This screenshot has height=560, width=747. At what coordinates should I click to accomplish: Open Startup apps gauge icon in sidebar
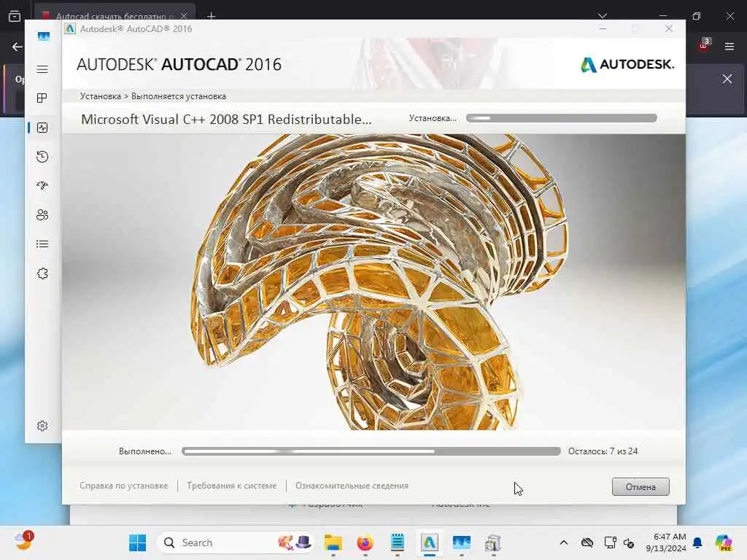coord(42,186)
